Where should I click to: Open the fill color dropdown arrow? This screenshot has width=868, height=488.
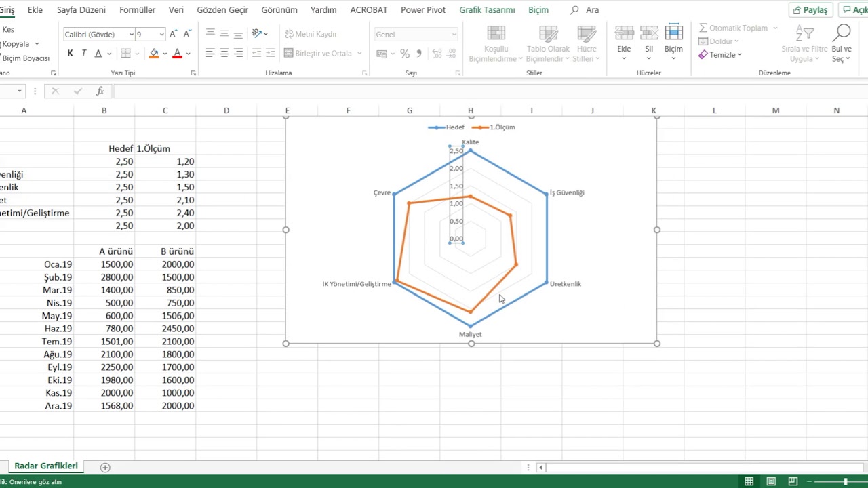coord(165,54)
